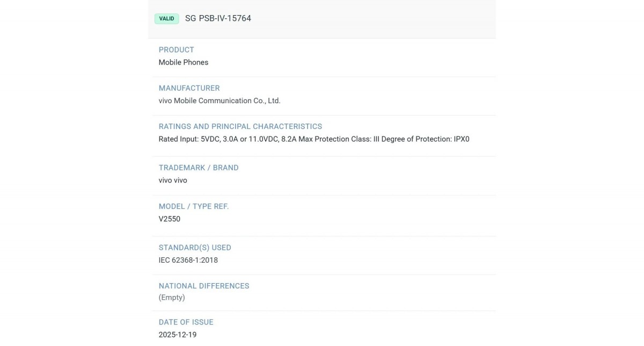The image size is (644, 346).
Task: Select the vivo vivo brand value
Action: click(172, 181)
